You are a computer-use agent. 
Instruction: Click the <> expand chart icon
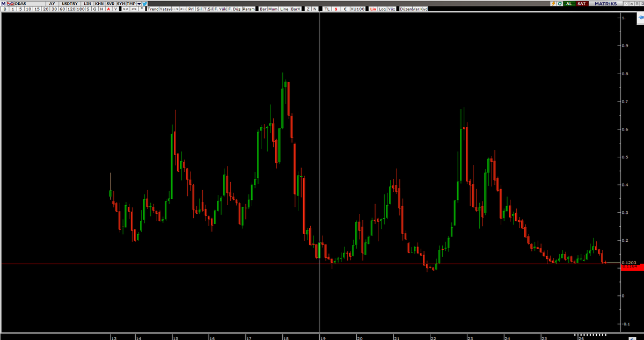tap(134, 9)
